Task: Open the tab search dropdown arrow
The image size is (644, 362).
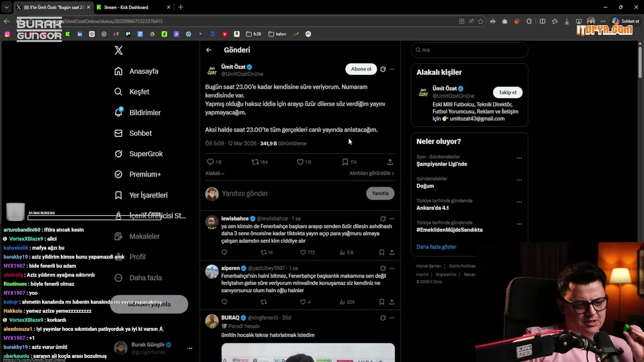Action: (x=6, y=7)
